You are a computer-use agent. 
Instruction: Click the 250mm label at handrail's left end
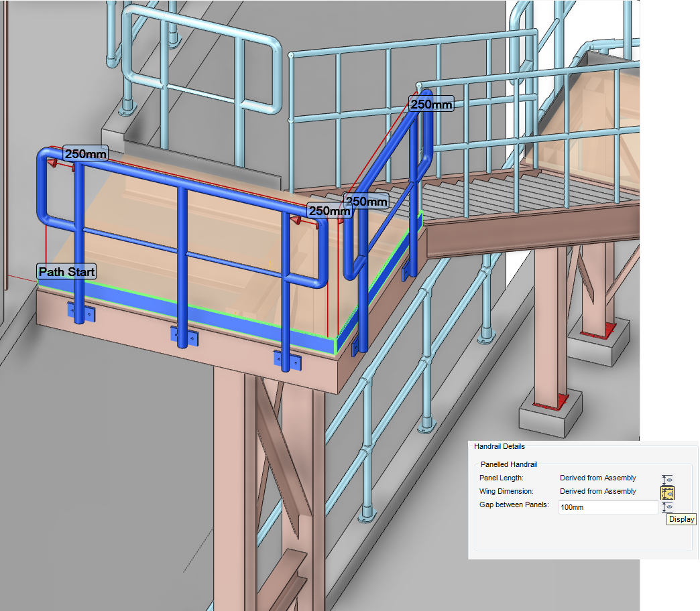tap(85, 154)
